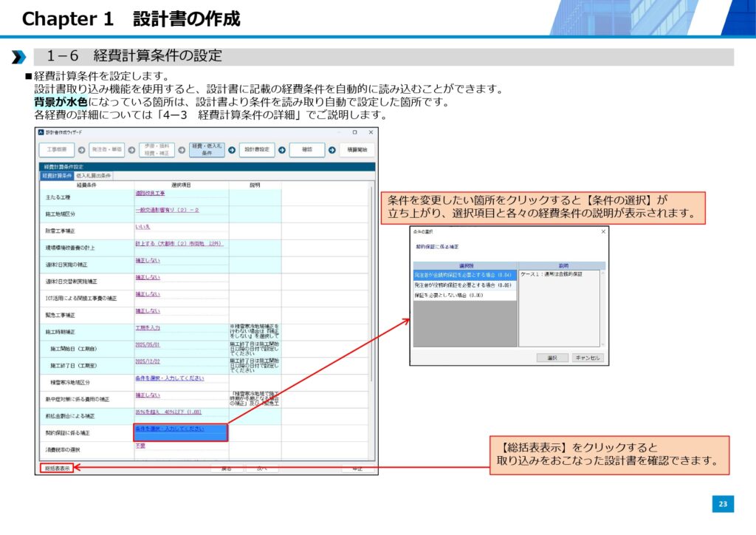Select the 発注者・単価 wizard step

coord(106,149)
